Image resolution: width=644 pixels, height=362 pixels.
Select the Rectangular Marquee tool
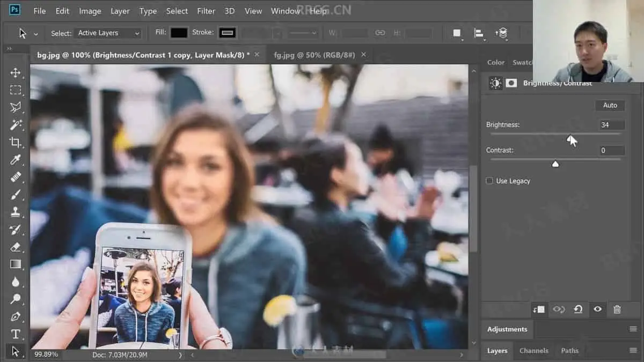tap(16, 90)
